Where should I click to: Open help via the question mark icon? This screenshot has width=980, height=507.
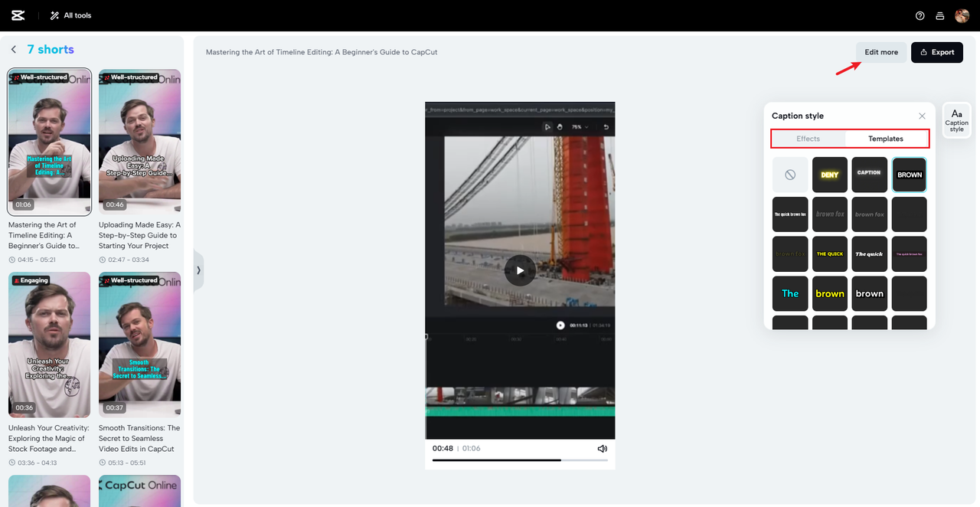pyautogui.click(x=920, y=15)
